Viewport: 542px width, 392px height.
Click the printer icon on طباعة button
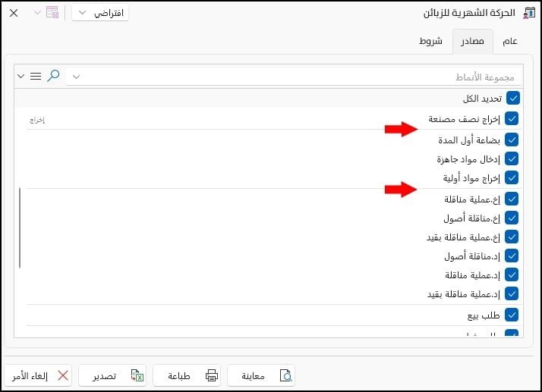coord(212,375)
